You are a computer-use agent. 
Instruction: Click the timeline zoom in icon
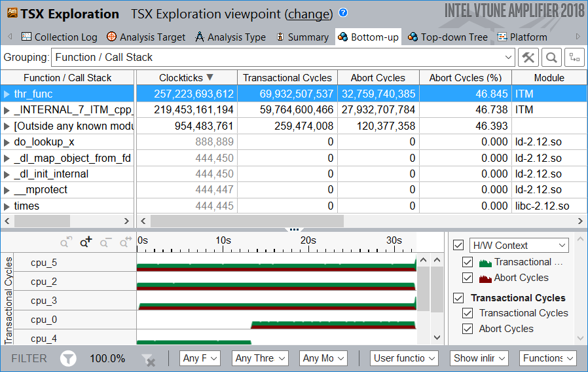click(x=86, y=242)
